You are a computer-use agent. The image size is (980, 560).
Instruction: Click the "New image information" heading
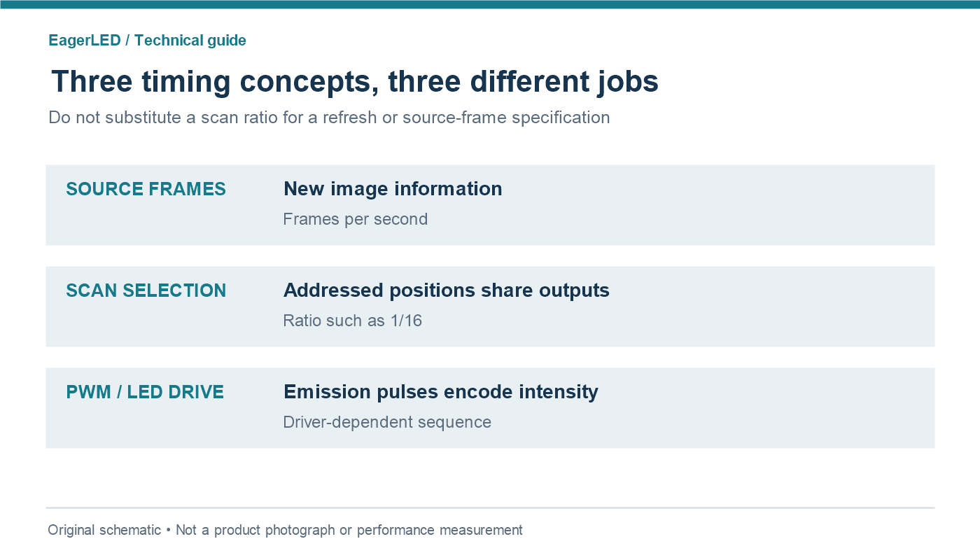point(393,189)
